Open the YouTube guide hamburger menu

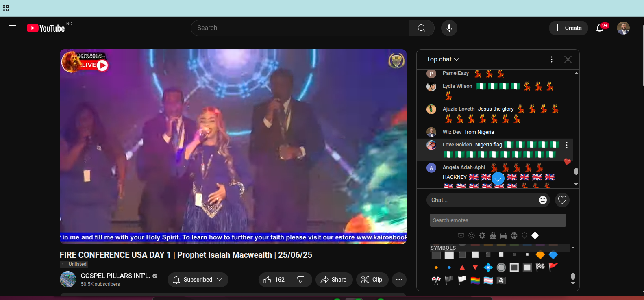(x=12, y=28)
